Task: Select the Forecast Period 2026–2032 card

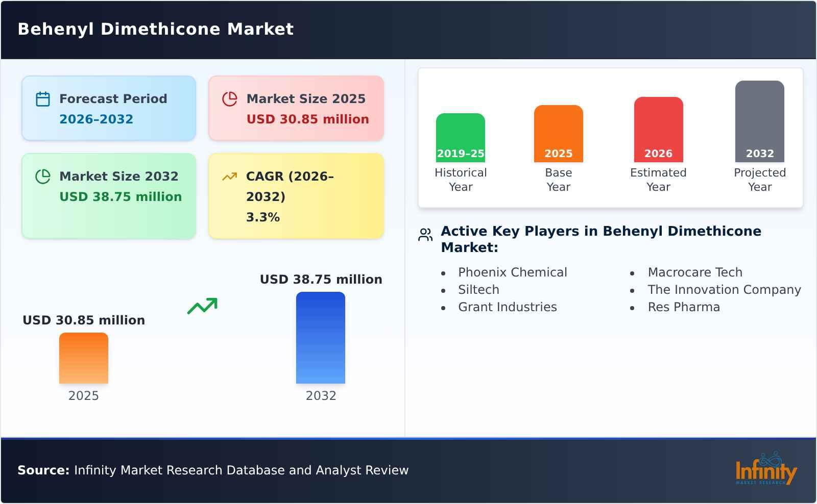Action: [x=109, y=108]
